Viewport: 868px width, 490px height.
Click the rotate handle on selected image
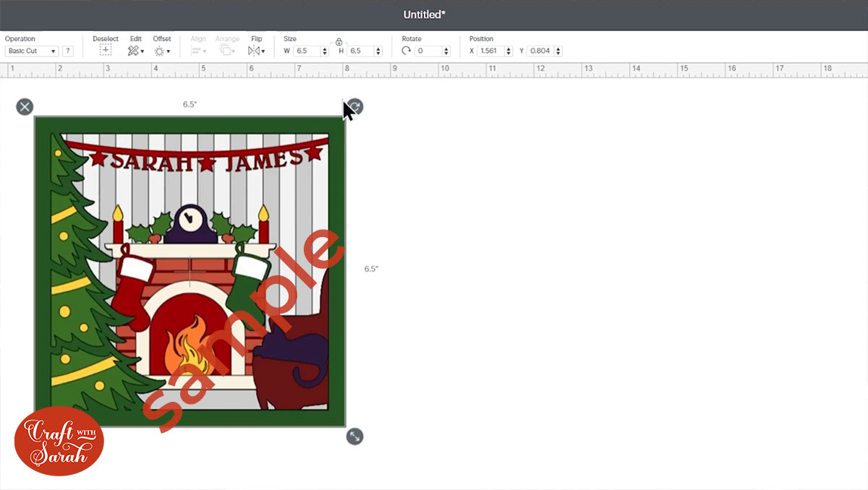[x=355, y=107]
